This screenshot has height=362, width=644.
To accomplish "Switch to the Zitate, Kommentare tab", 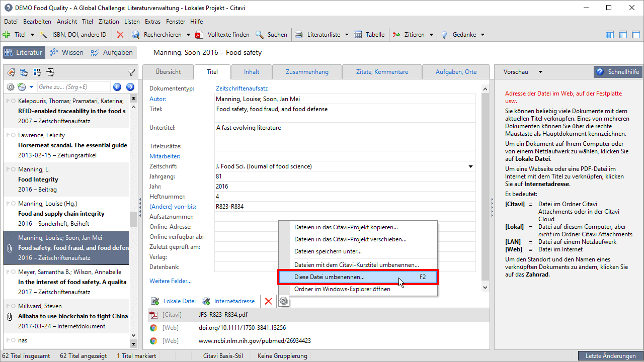I will click(382, 72).
